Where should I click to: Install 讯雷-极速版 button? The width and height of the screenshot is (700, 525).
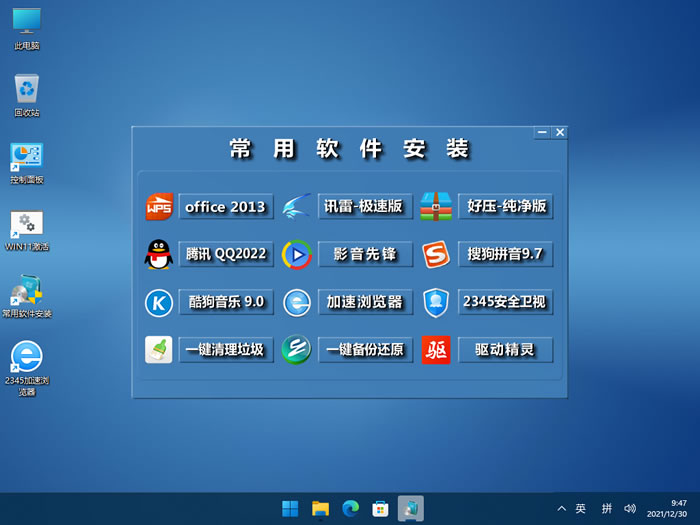click(x=365, y=206)
